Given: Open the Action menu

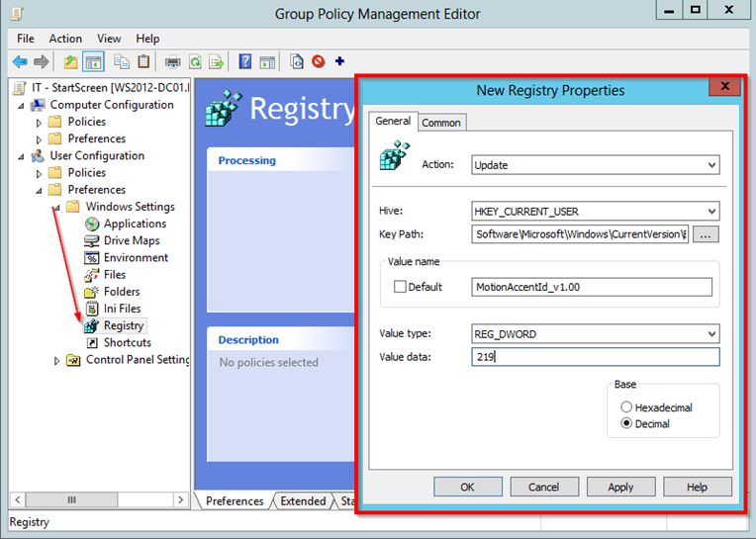Looking at the screenshot, I should [65, 39].
